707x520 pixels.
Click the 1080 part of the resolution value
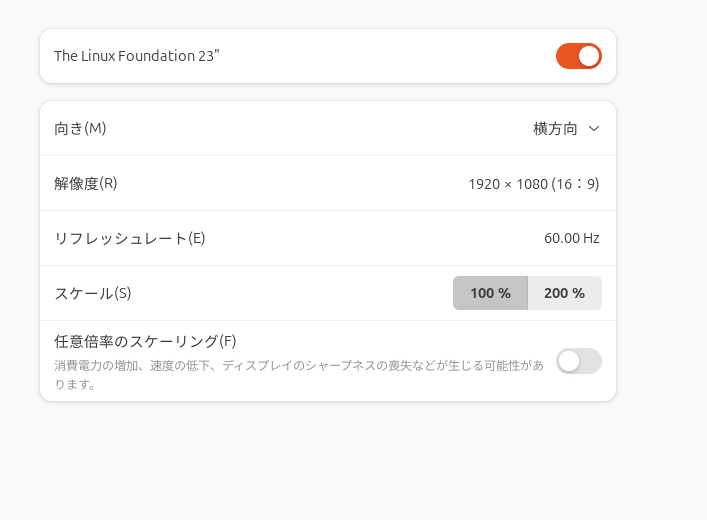[x=532, y=184]
